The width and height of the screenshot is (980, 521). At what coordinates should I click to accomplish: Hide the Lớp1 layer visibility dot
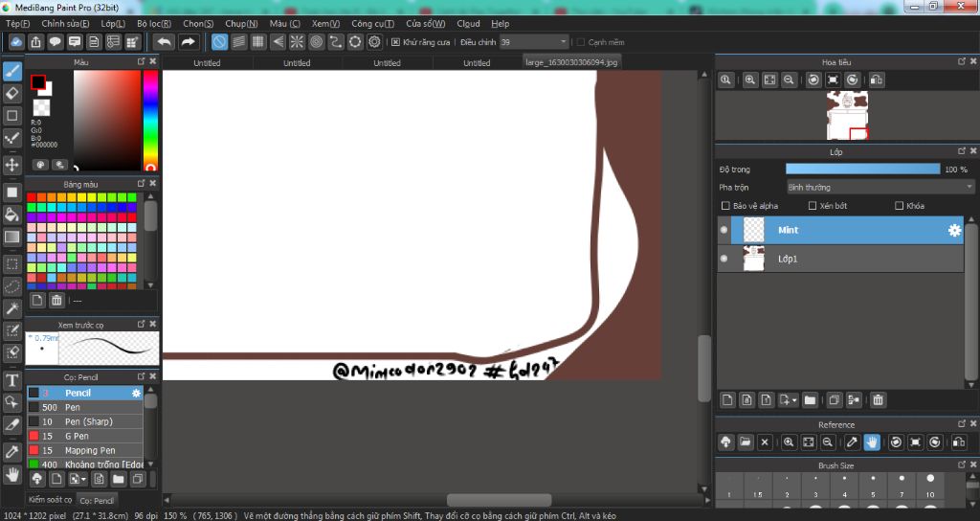[x=724, y=259]
